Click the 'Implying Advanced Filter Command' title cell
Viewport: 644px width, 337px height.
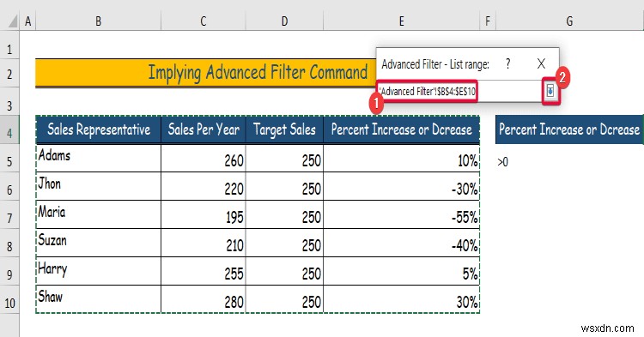coord(258,73)
